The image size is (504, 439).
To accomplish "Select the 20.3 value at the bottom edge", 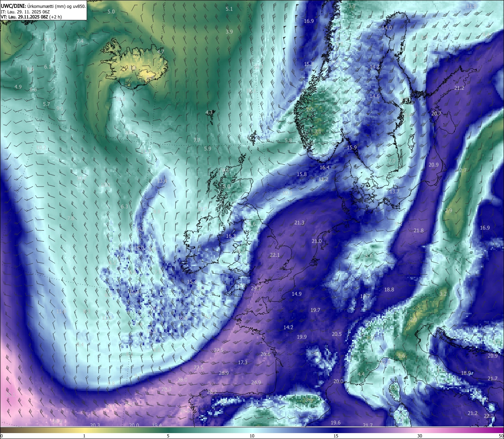I will click(x=95, y=425).
